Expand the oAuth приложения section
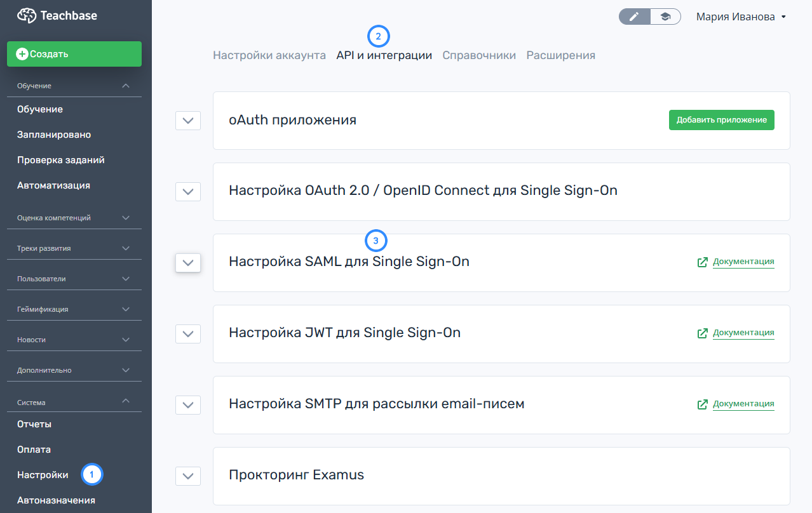 click(x=187, y=121)
